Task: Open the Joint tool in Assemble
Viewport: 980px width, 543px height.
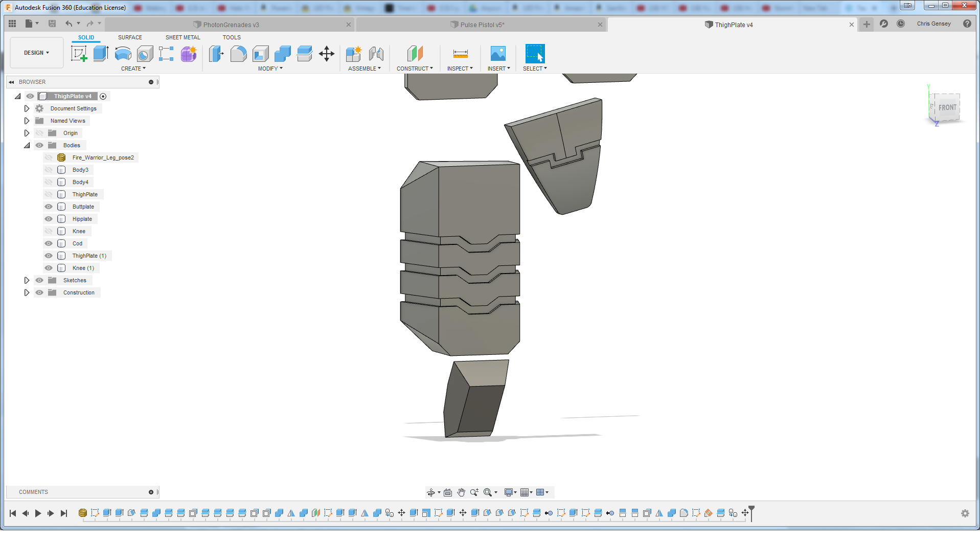Action: click(x=376, y=54)
